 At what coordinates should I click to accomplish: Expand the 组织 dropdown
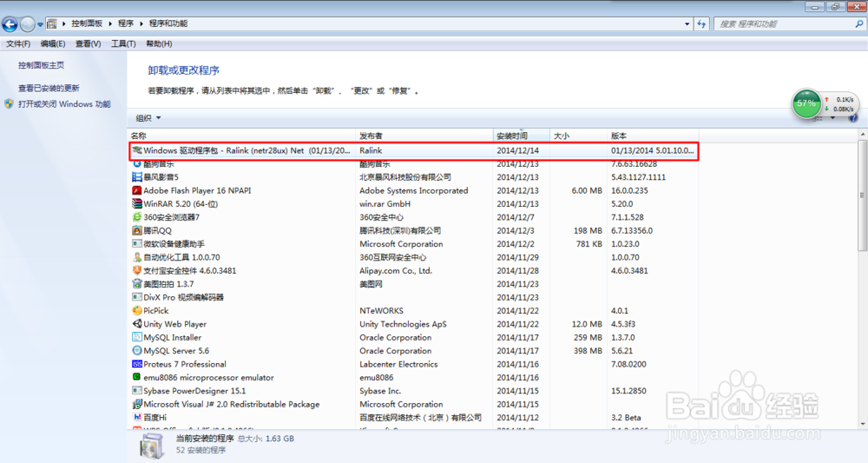(148, 118)
